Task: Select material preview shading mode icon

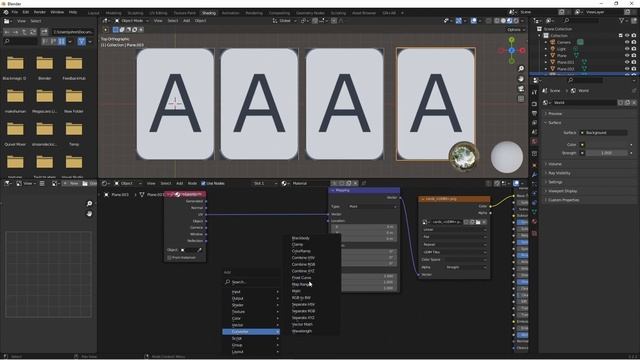Action: [x=509, y=21]
